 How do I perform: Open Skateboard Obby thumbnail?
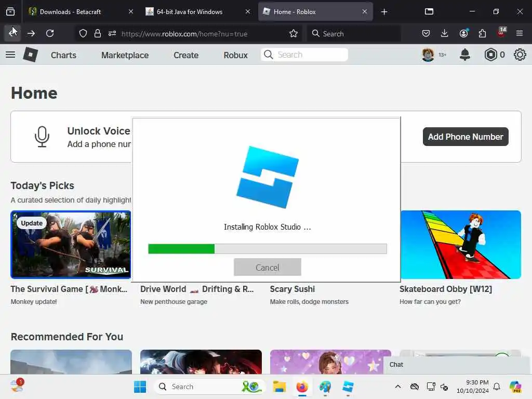click(x=461, y=245)
